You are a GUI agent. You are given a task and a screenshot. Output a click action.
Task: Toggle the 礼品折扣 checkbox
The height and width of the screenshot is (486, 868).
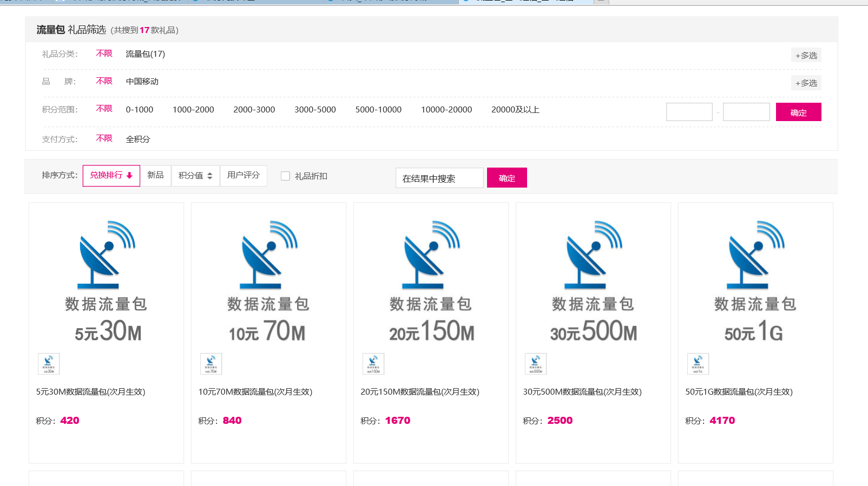click(285, 176)
